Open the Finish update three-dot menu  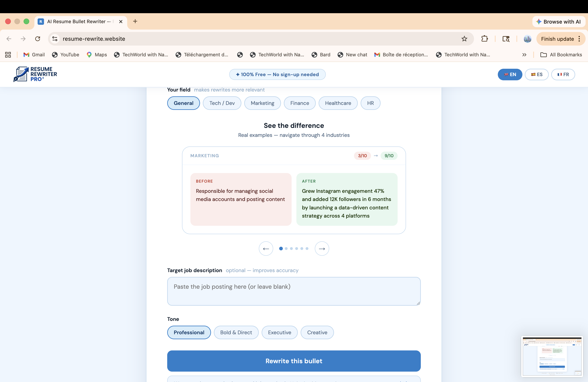pos(580,39)
